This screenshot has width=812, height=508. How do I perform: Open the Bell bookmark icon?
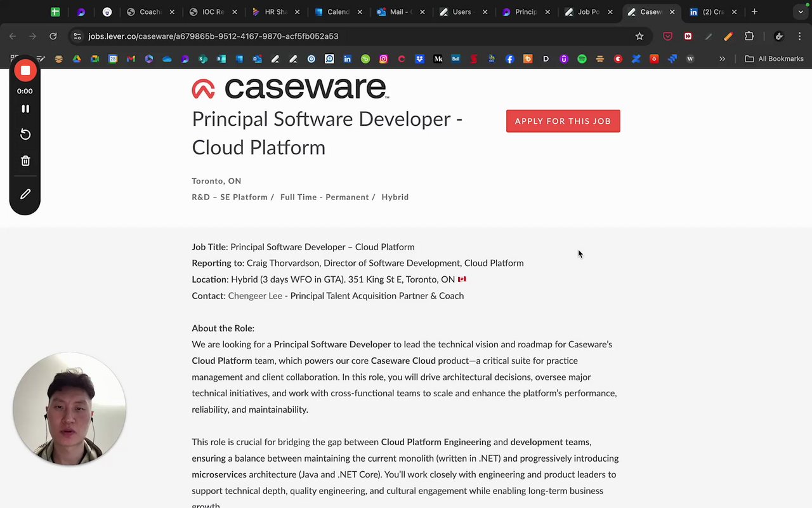coord(455,58)
